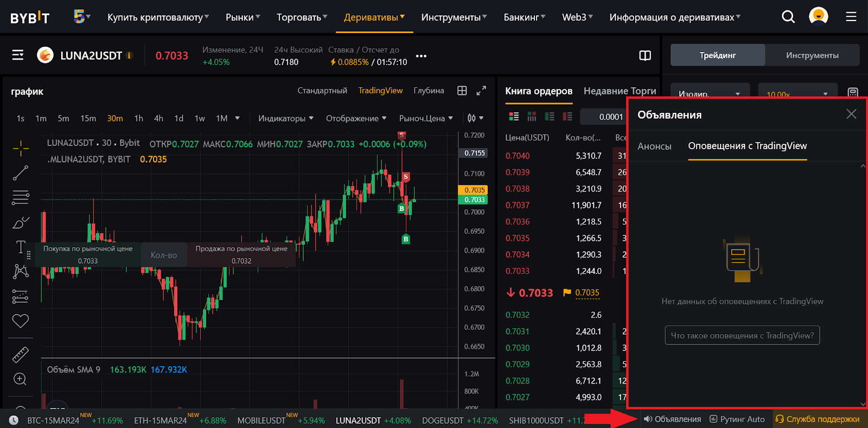Open the user profile avatar
This screenshot has width=868, height=428.
[818, 16]
